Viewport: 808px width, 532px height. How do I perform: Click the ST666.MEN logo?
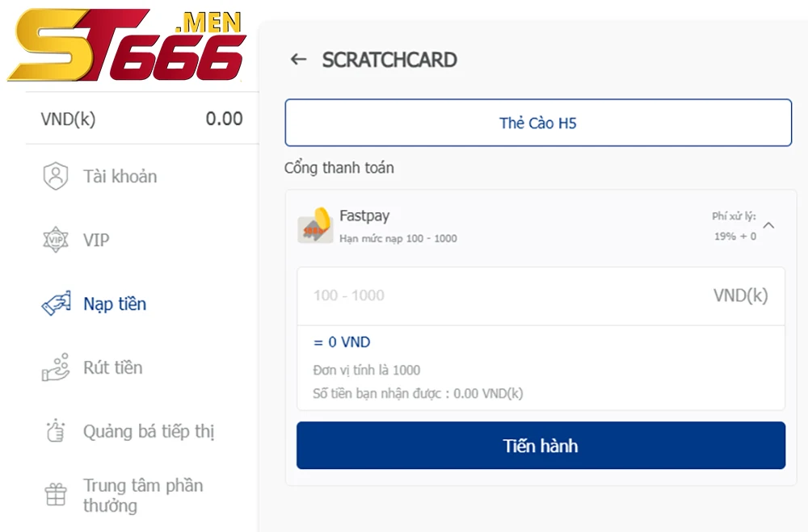click(x=126, y=45)
